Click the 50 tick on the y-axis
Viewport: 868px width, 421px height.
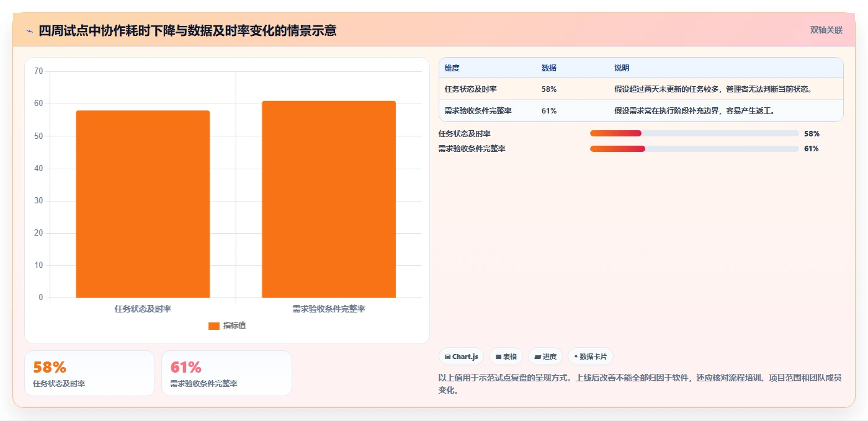(x=38, y=136)
